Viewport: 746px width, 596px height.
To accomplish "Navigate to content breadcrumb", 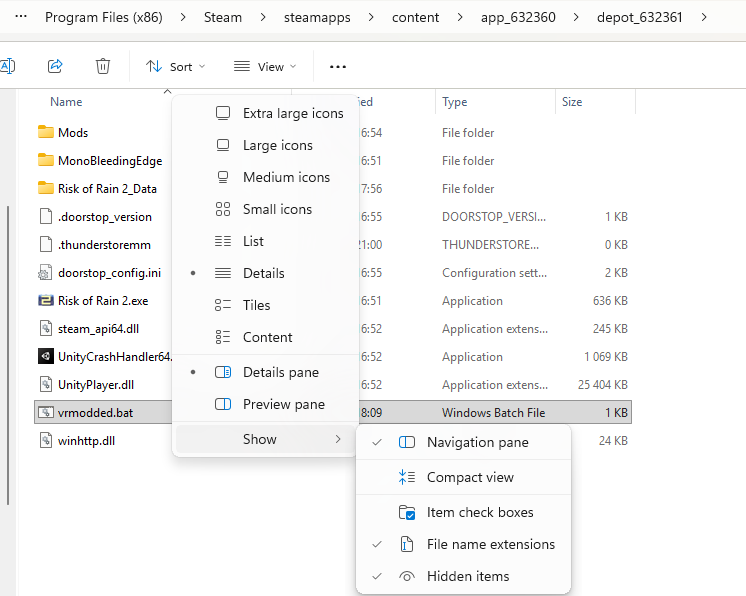I will (415, 17).
